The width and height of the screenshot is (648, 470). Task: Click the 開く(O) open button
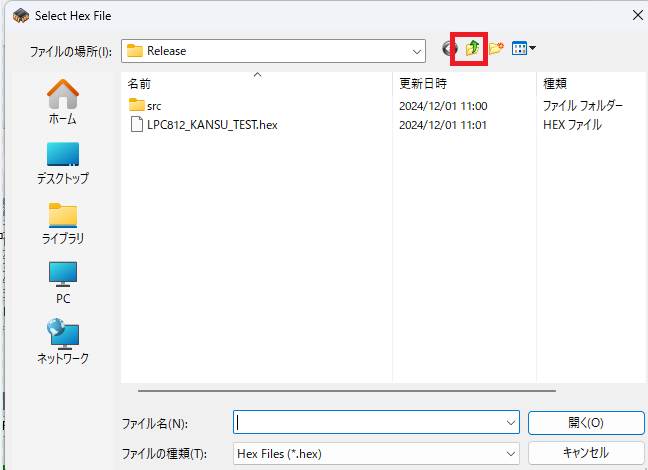coord(586,422)
